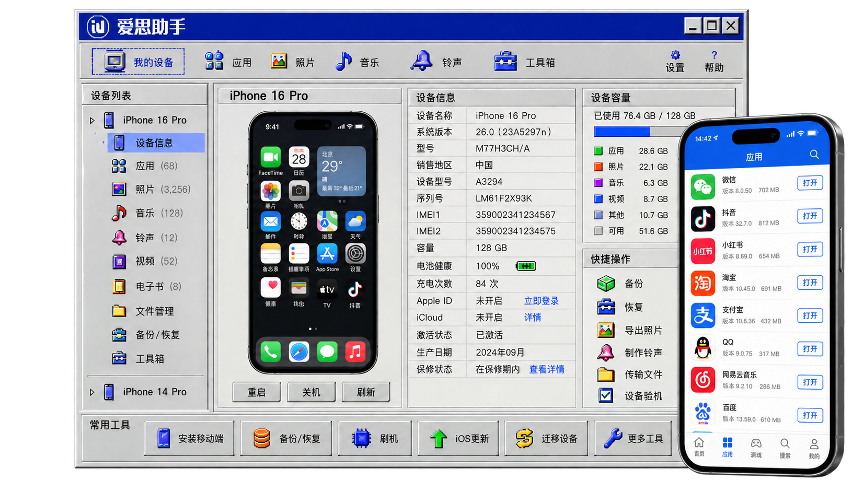852x504 pixels.
Task: Expand the iPhone 16 Pro device tree
Action: (x=92, y=121)
